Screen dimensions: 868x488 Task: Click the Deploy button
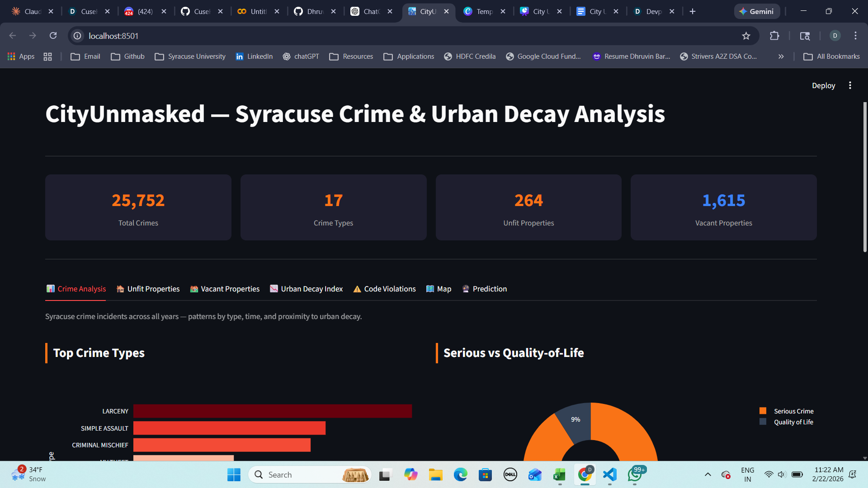click(823, 85)
